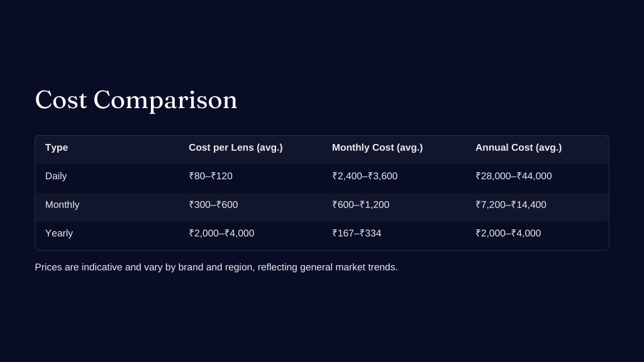Select the ₹28,000–₹44,000 cell
Screen dimensions: 644x362
point(513,176)
